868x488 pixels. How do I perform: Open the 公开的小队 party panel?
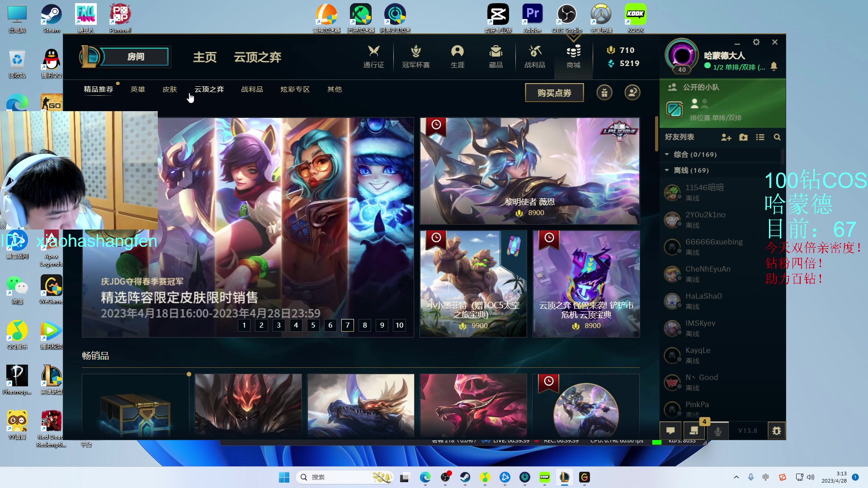pyautogui.click(x=722, y=103)
